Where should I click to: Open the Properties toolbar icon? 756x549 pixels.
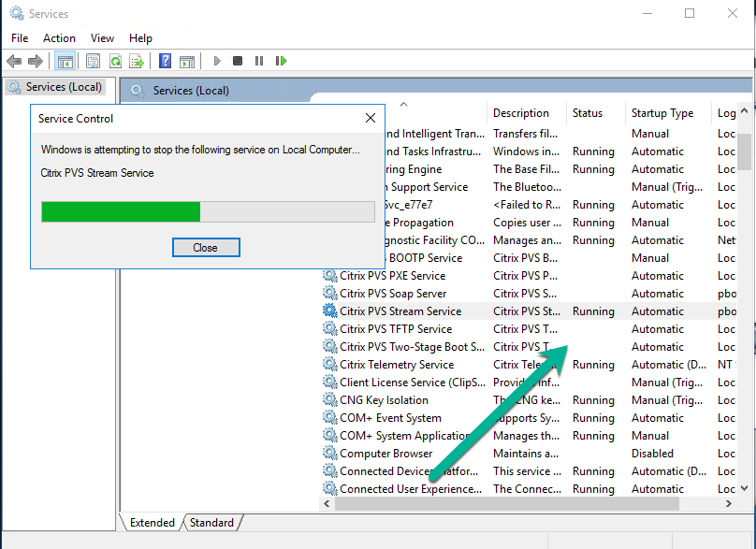93,61
